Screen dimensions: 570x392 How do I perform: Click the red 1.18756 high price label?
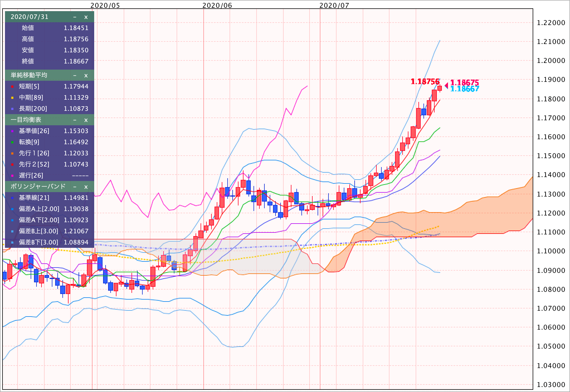point(425,82)
